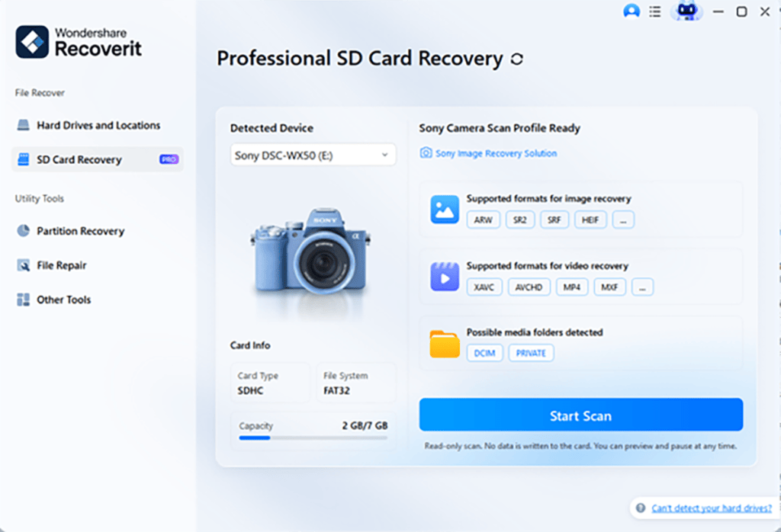Open Sony Image Recovery Solution link

pyautogui.click(x=496, y=153)
